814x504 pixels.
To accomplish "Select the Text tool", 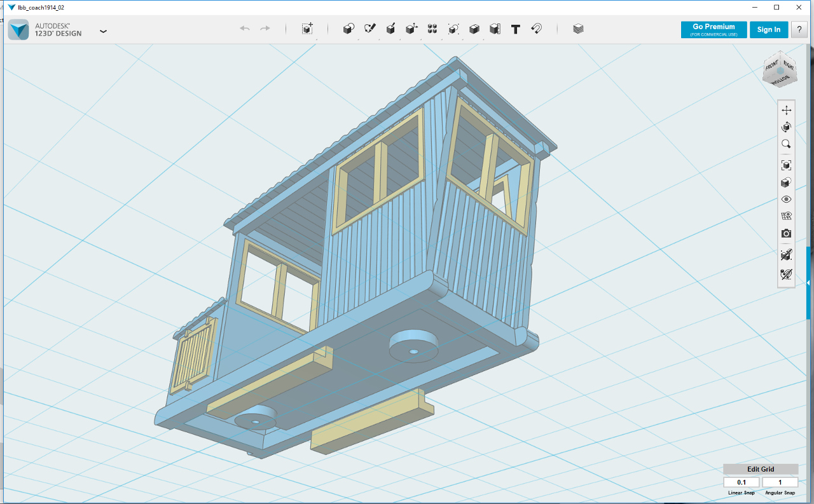I will [516, 29].
